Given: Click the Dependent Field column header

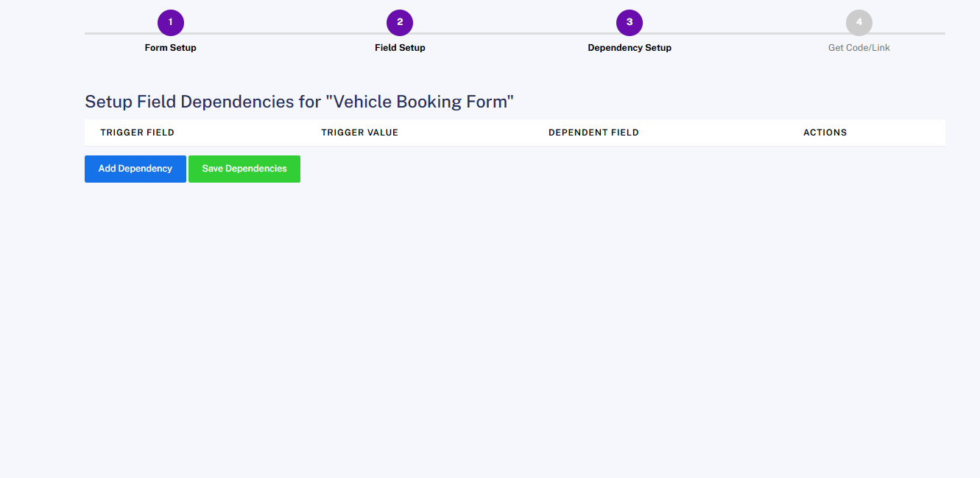Looking at the screenshot, I should point(593,133).
